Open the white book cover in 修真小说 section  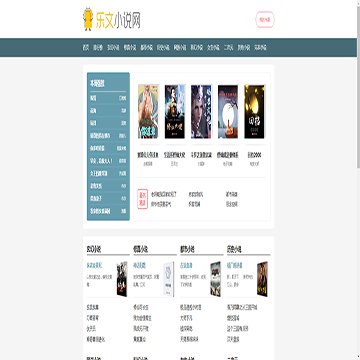(169, 279)
